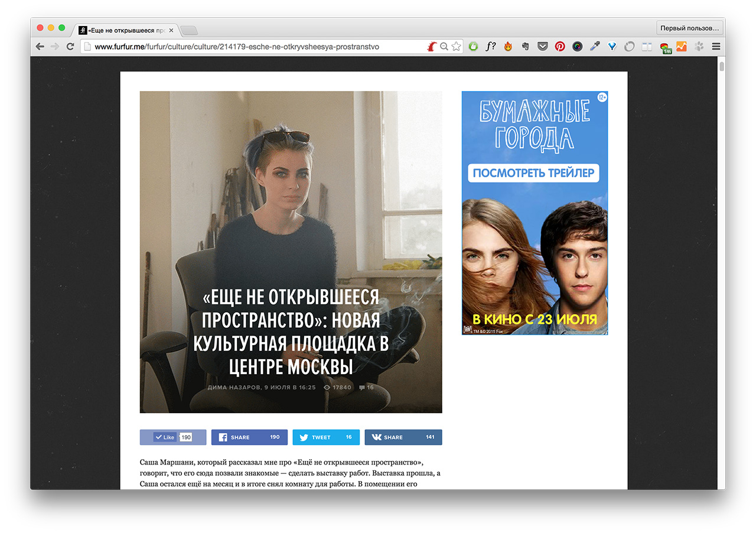Click the flame extension icon
Screen dimensions: 756x533
click(x=508, y=46)
